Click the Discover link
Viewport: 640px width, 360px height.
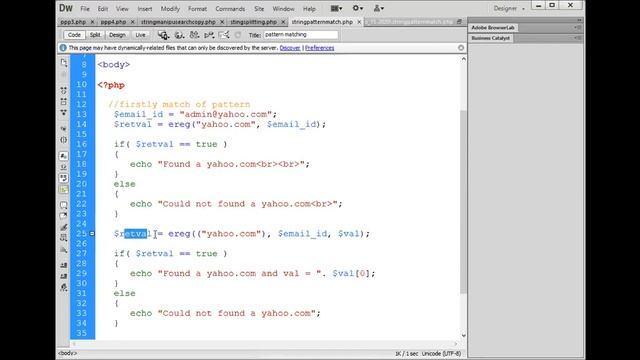[x=290, y=48]
